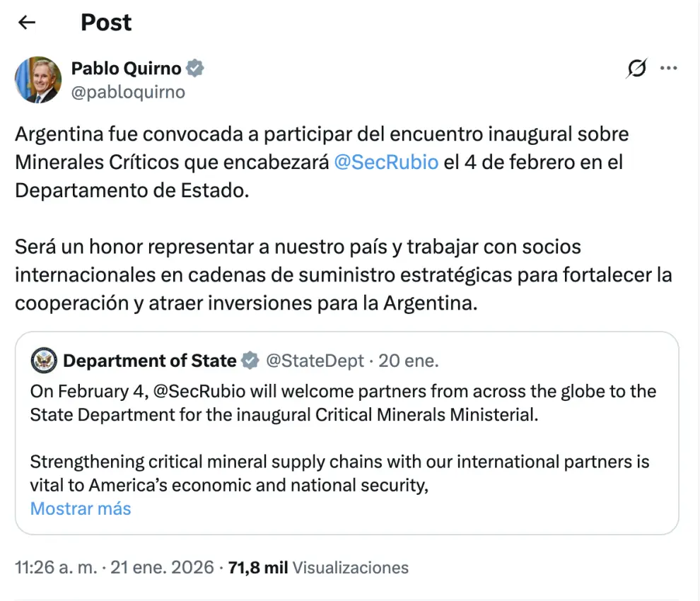This screenshot has height=601, width=700.
Task: Open the @StateDept handle
Action: click(315, 361)
